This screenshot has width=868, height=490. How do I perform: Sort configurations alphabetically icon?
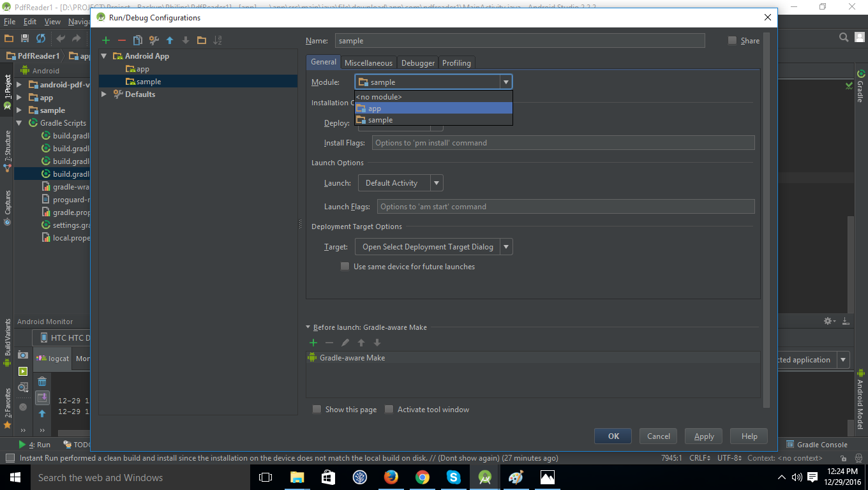coord(218,40)
